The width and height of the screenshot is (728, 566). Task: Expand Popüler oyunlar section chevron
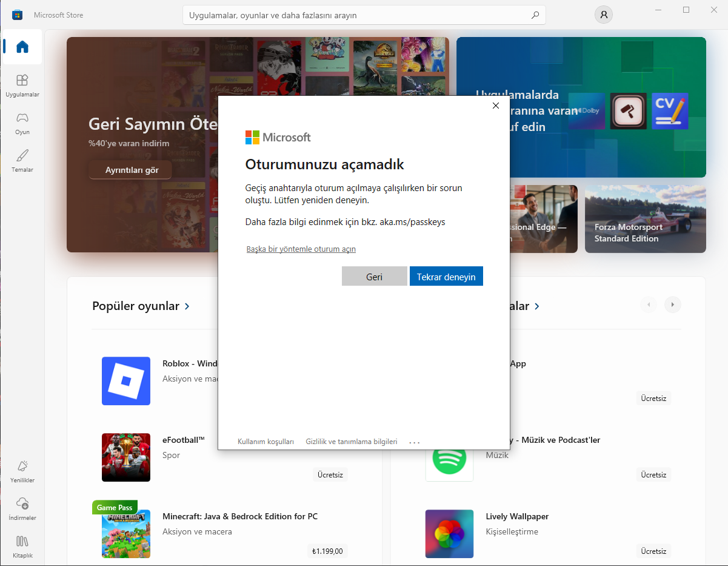point(187,306)
